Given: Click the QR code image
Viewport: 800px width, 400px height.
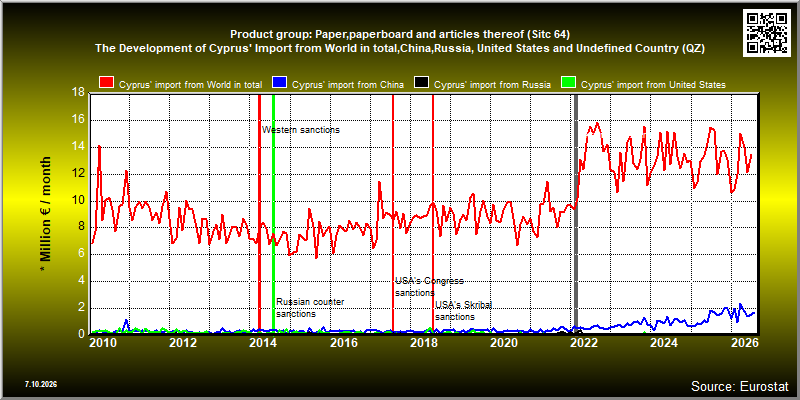Looking at the screenshot, I should click(767, 32).
